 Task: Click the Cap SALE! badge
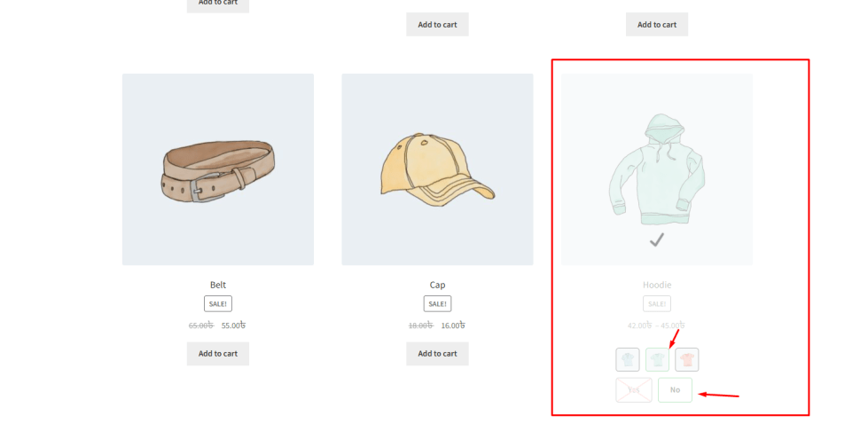(437, 303)
